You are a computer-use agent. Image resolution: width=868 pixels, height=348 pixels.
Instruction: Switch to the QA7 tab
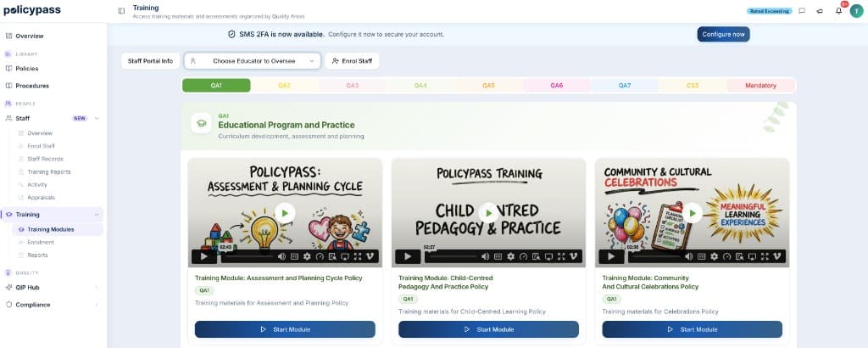[625, 86]
